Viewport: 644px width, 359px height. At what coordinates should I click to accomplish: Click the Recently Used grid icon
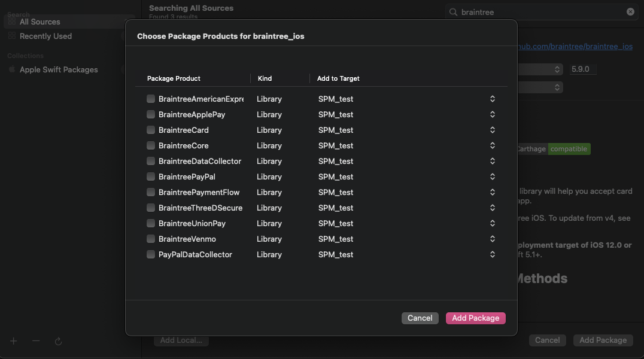[12, 36]
